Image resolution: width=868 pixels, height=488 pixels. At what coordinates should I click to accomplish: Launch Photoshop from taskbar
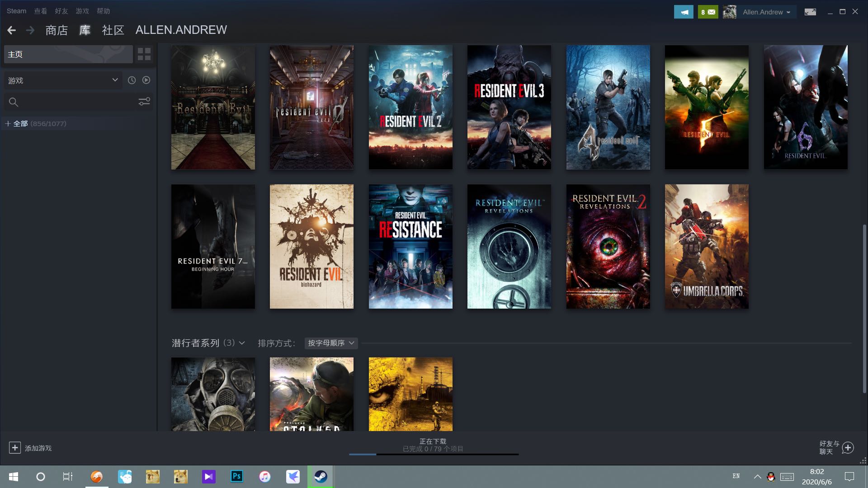(x=236, y=476)
